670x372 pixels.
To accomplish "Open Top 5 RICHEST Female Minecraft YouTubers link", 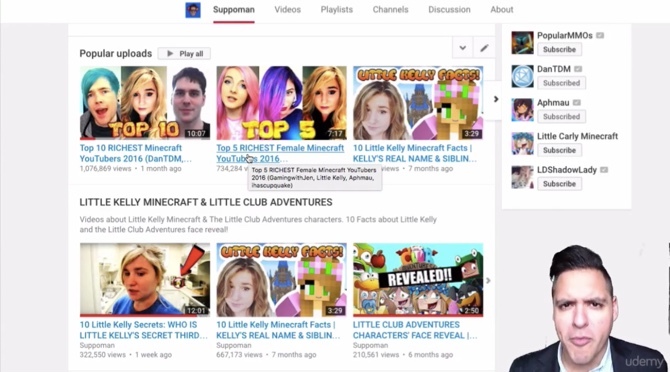I will (280, 153).
